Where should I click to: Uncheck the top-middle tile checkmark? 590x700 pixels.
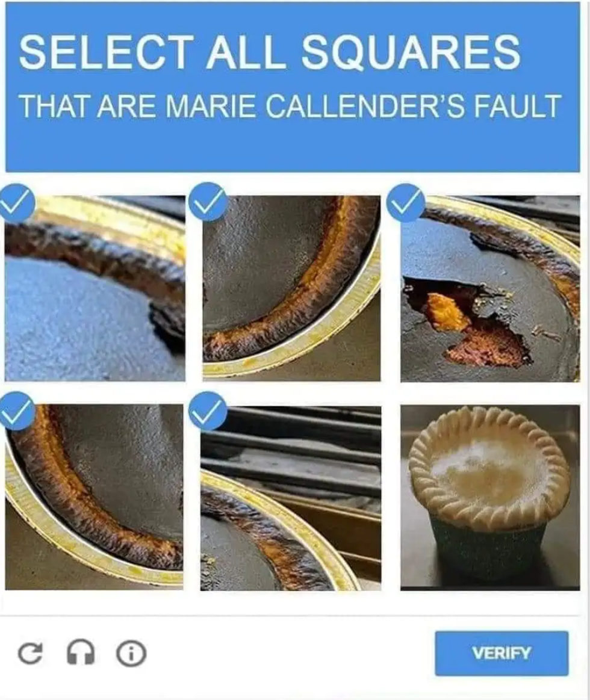(207, 202)
